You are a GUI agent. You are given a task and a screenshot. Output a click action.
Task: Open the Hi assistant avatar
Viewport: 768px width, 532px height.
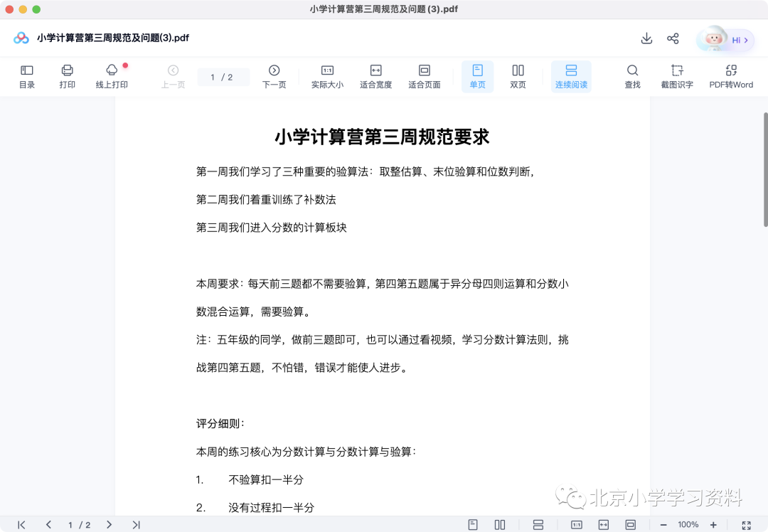click(725, 39)
